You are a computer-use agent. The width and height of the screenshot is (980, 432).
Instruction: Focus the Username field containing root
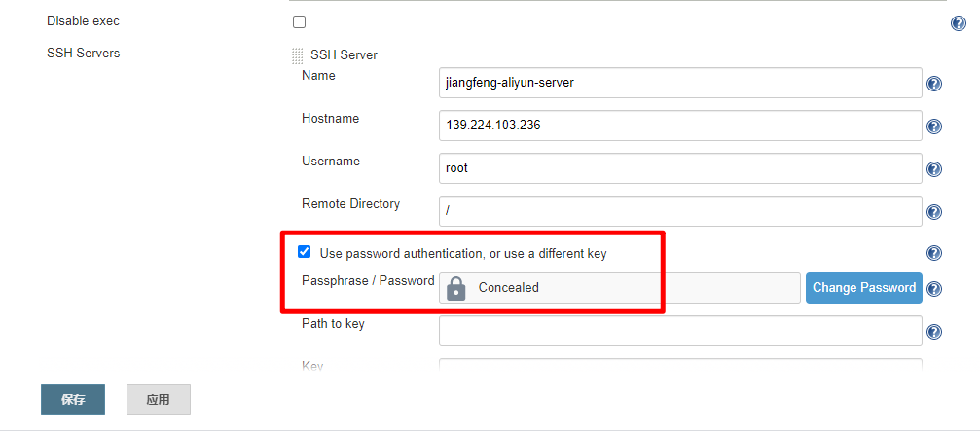coord(680,168)
